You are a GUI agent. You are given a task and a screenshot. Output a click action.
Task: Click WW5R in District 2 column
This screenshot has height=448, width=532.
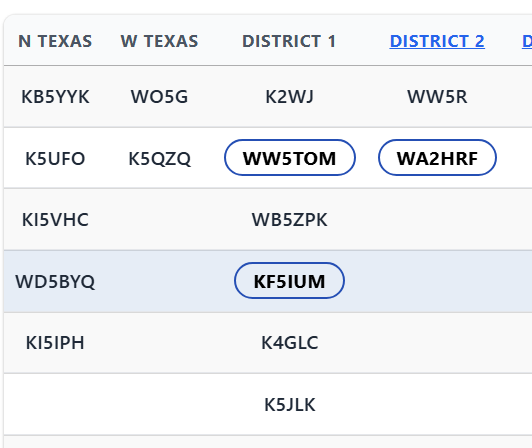tap(437, 97)
